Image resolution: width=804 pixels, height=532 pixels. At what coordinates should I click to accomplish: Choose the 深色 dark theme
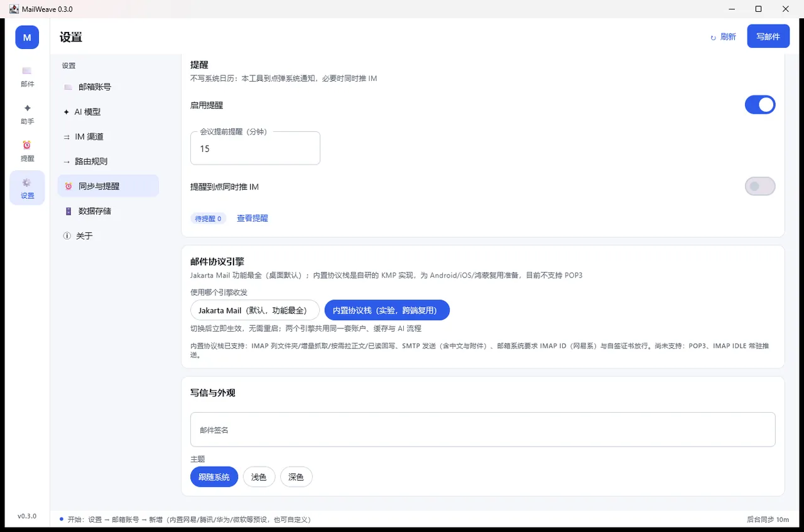tap(296, 477)
